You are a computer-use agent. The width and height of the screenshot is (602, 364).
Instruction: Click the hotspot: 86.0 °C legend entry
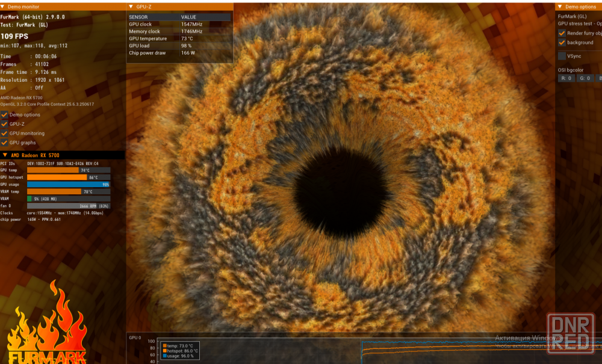pyautogui.click(x=181, y=351)
